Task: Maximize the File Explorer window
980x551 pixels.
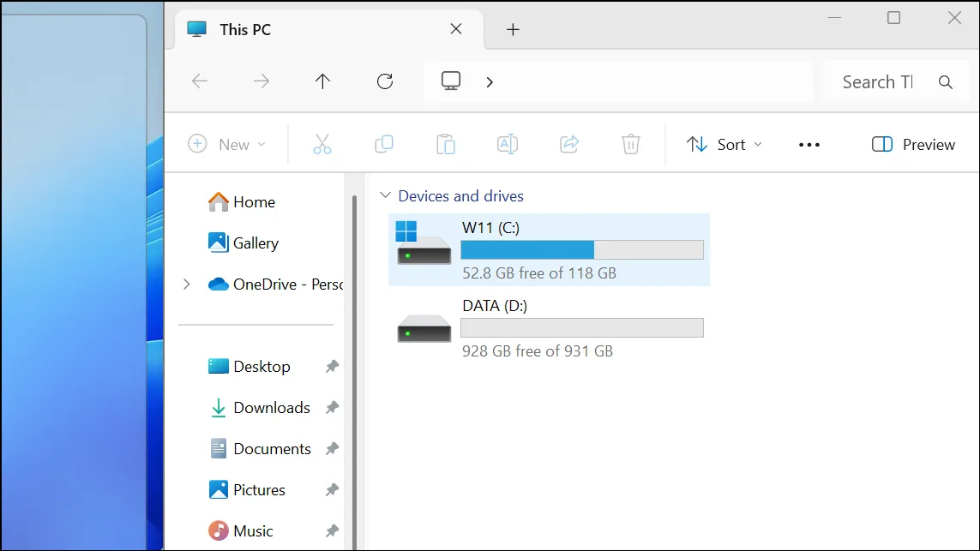Action: pyautogui.click(x=893, y=17)
